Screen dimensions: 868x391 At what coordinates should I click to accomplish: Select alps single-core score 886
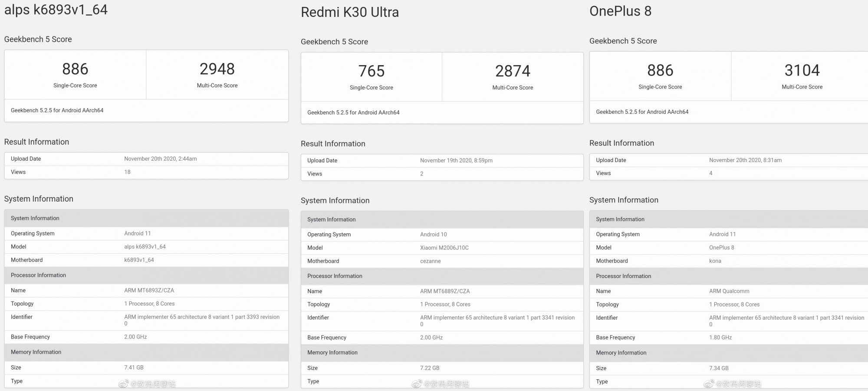point(75,69)
